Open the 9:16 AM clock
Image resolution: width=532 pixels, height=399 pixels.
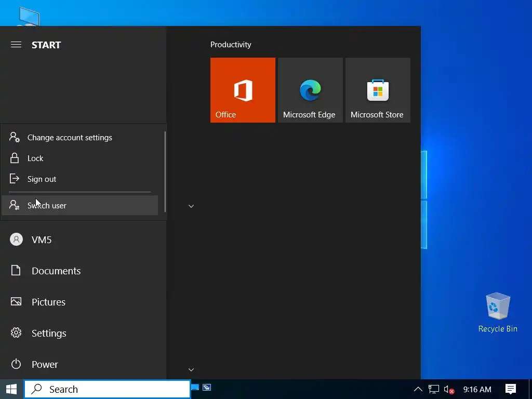click(477, 389)
